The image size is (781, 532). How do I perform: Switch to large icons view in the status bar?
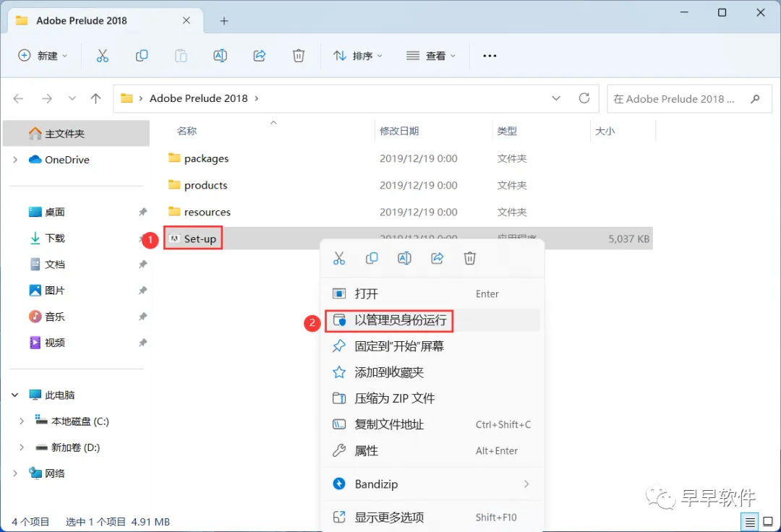pyautogui.click(x=768, y=522)
